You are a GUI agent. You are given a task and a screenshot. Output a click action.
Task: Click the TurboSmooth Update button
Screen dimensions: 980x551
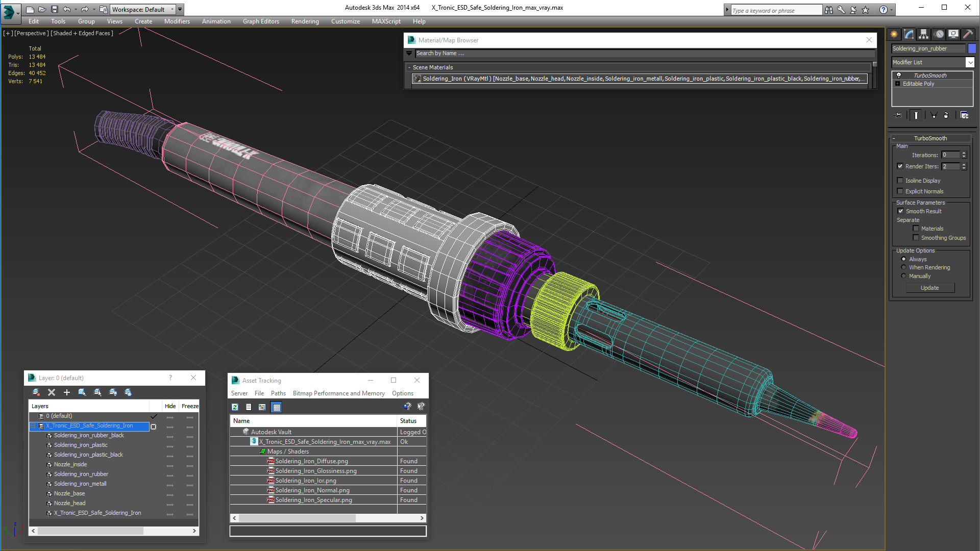[x=929, y=288]
